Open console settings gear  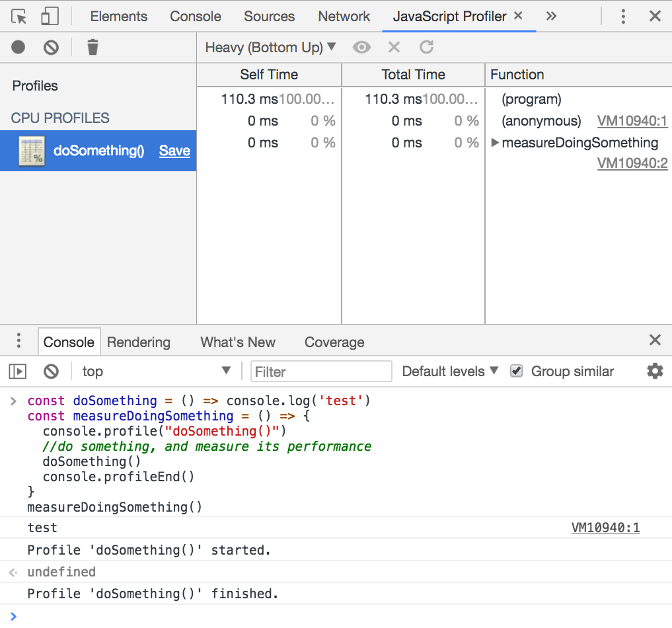(x=654, y=372)
